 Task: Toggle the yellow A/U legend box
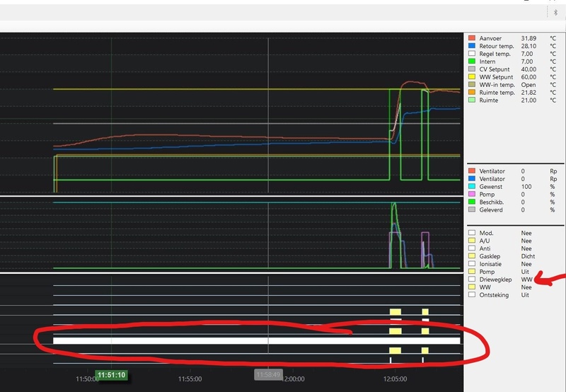coord(471,241)
